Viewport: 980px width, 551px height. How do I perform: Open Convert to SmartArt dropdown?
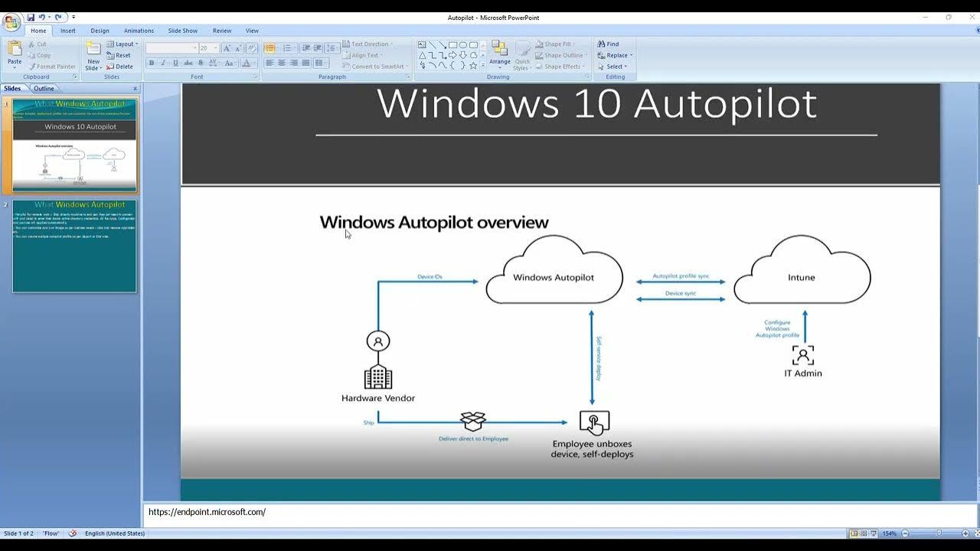click(374, 67)
